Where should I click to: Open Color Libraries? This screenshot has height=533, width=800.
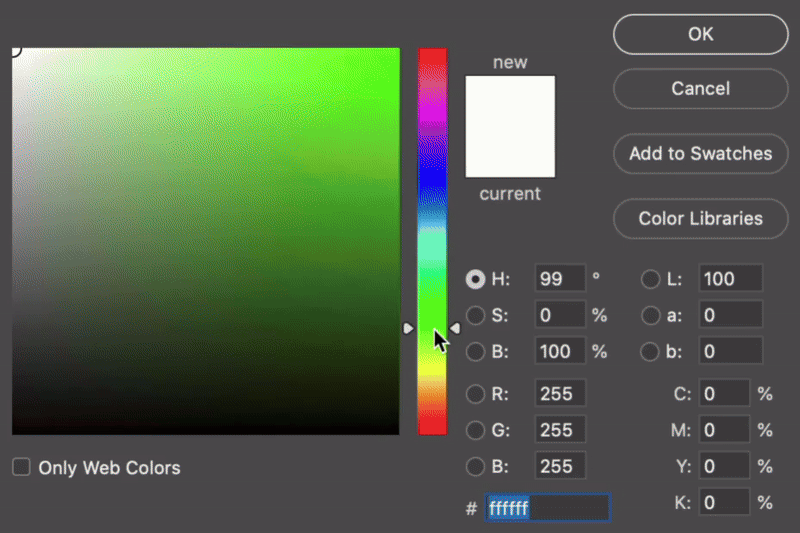(700, 218)
